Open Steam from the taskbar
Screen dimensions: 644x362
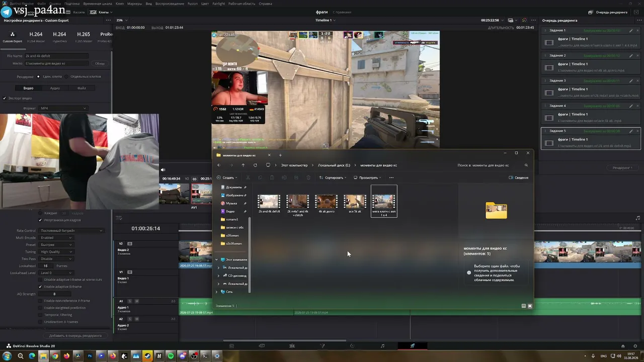147,356
